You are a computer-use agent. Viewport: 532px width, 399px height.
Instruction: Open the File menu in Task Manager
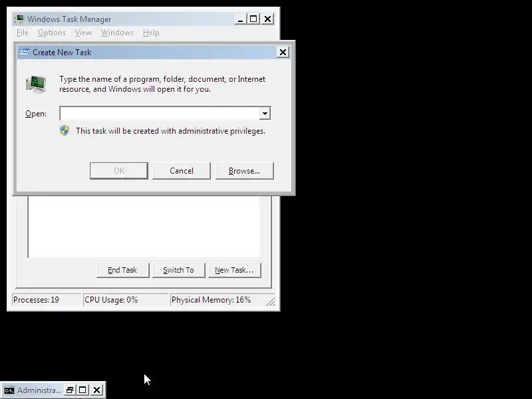[23, 33]
